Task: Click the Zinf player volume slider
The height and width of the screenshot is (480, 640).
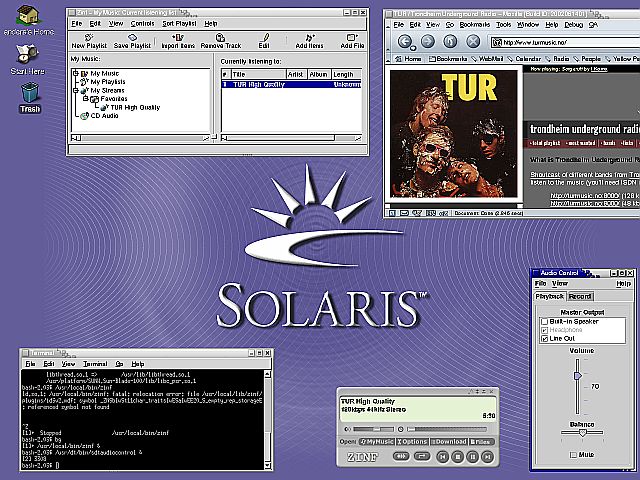Action: pyautogui.click(x=373, y=429)
